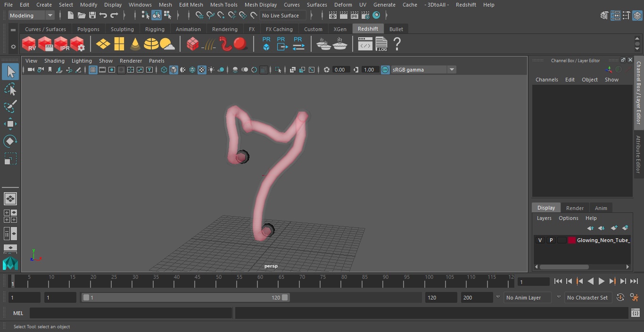Open the Redshift menu in menu bar

466,5
